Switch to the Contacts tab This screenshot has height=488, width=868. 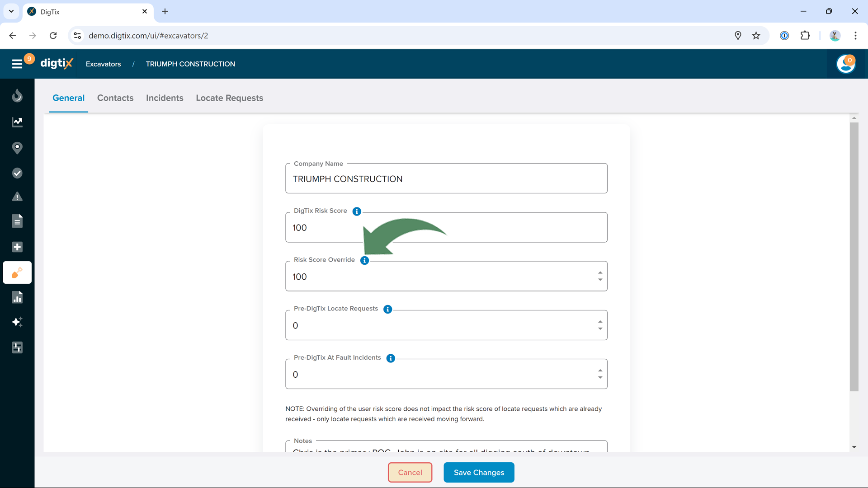coord(115,98)
